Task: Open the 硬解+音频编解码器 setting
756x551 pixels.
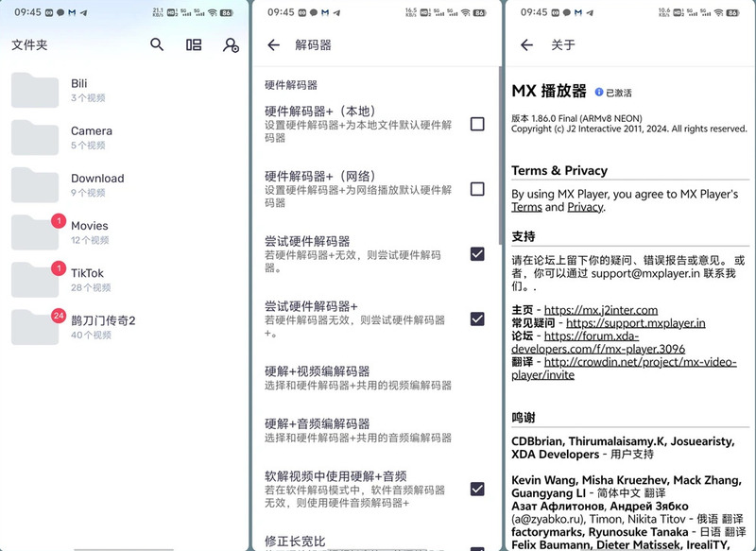Action: coord(359,430)
